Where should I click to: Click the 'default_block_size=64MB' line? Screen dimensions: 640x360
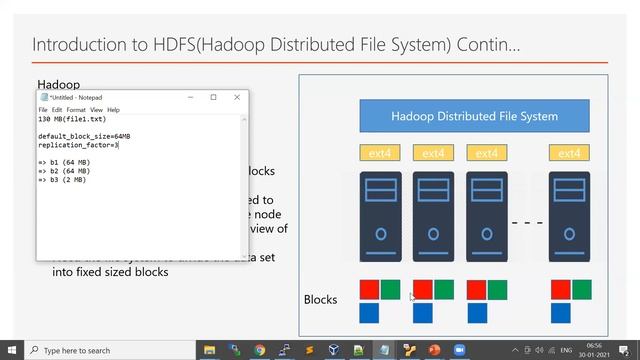[84, 136]
